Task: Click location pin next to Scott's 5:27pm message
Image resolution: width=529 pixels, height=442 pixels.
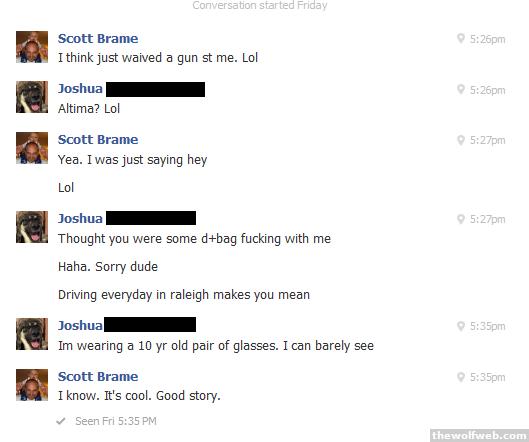Action: tap(461, 140)
